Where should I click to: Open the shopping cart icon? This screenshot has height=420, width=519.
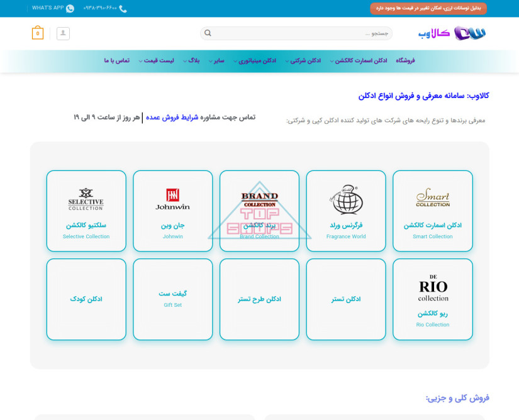pyautogui.click(x=38, y=33)
